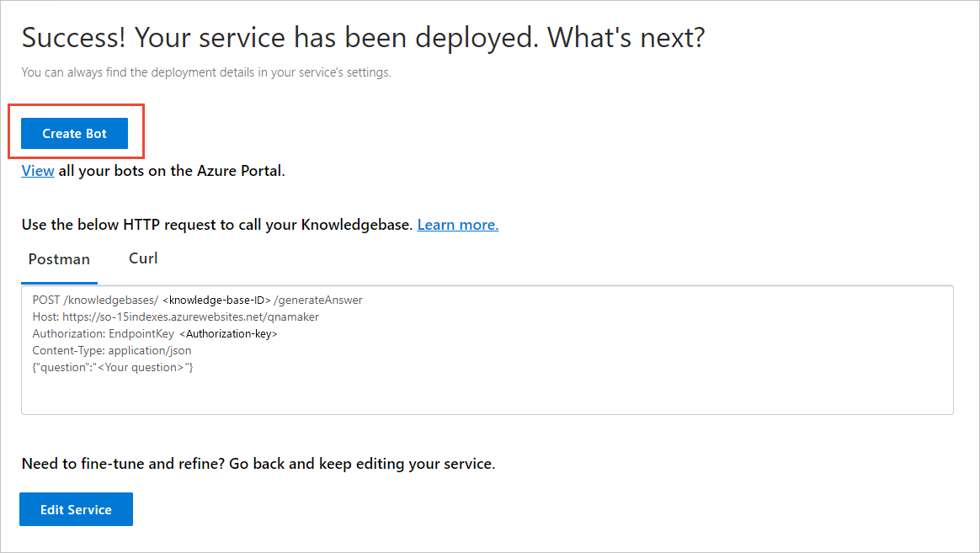Click the "Success! Your service has been deployed" heading
This screenshot has height=553, width=980.
[363, 38]
